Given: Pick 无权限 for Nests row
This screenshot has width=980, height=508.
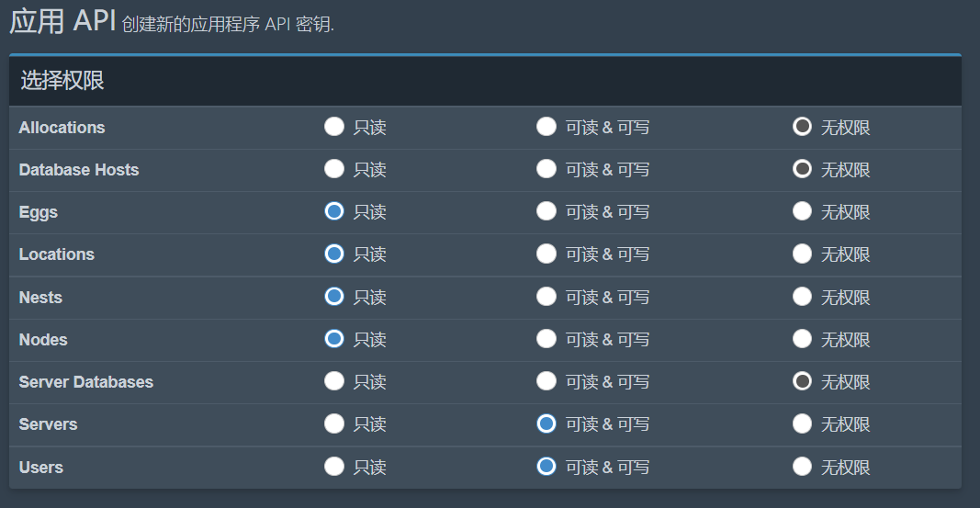Looking at the screenshot, I should click(x=802, y=297).
